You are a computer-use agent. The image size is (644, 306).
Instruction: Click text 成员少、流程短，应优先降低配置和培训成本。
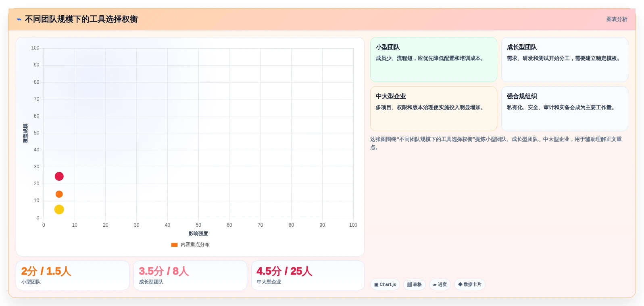coord(431,58)
